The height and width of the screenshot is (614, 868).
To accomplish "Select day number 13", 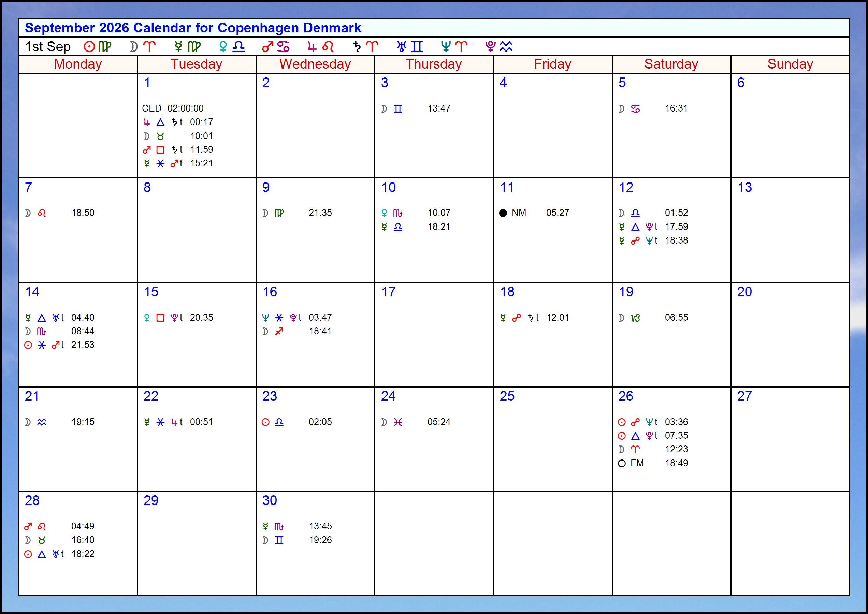I will tap(745, 188).
